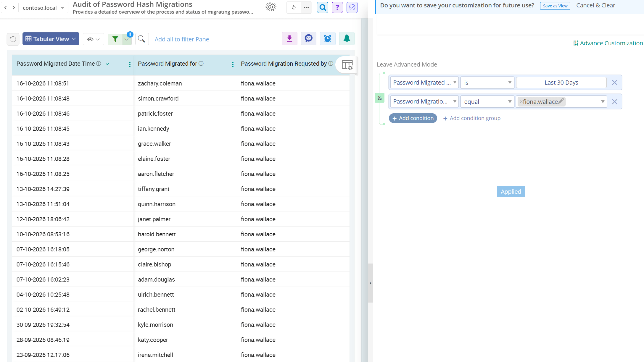
Task: Open Password Migrated for column menu
Action: coord(233,64)
